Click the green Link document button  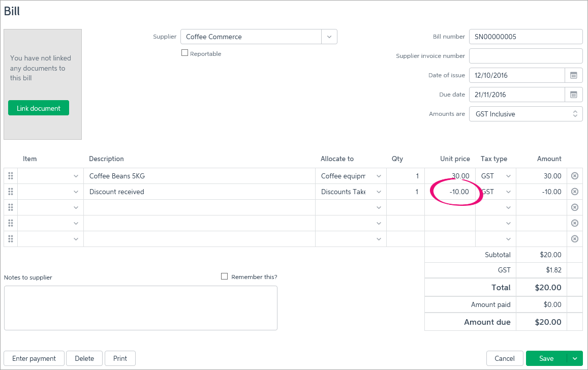click(39, 108)
